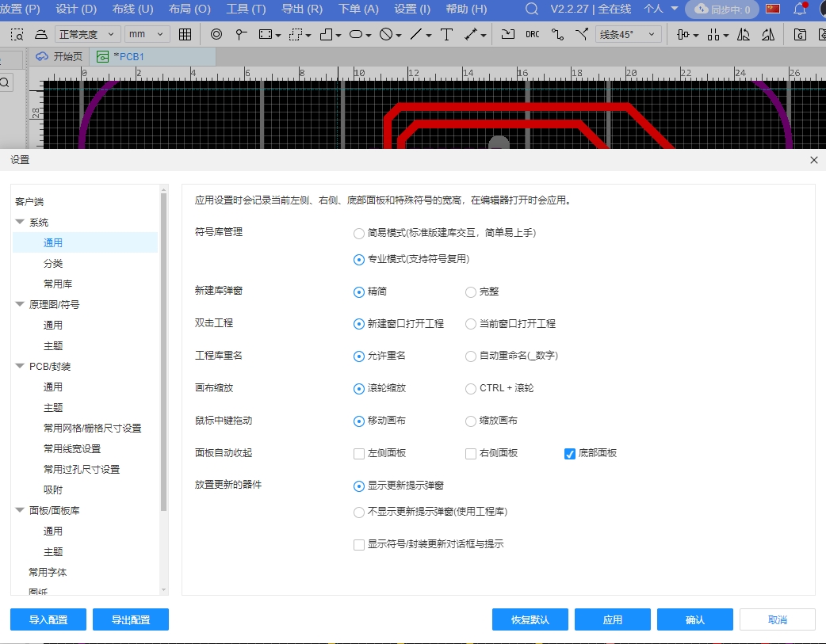Image resolution: width=826 pixels, height=644 pixels.
Task: Open the 个人 account dropdown arrow
Action: [675, 9]
